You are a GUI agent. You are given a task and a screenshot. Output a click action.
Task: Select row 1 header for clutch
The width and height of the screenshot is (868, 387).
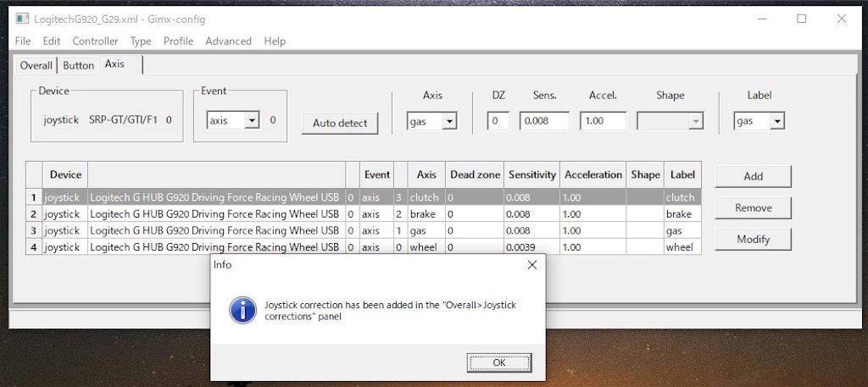tap(34, 197)
